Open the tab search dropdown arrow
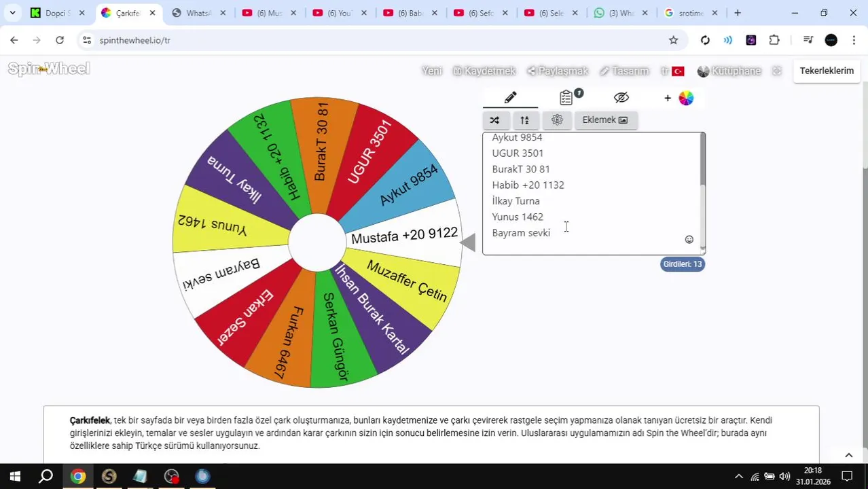 (x=12, y=13)
